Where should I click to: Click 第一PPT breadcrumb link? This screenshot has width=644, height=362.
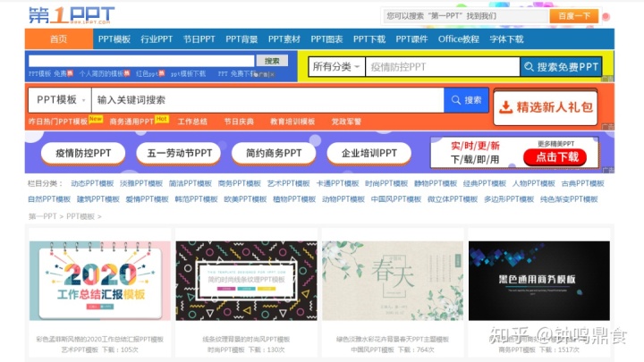pyautogui.click(x=42, y=216)
